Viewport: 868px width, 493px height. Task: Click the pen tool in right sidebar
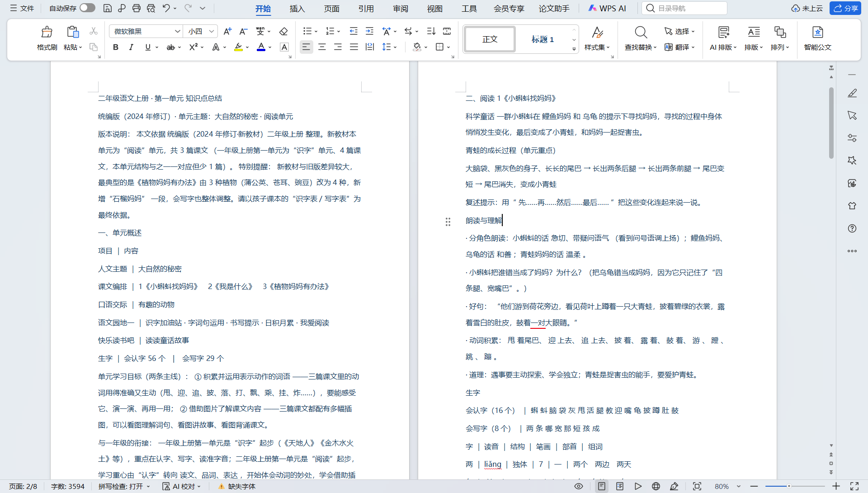(852, 93)
